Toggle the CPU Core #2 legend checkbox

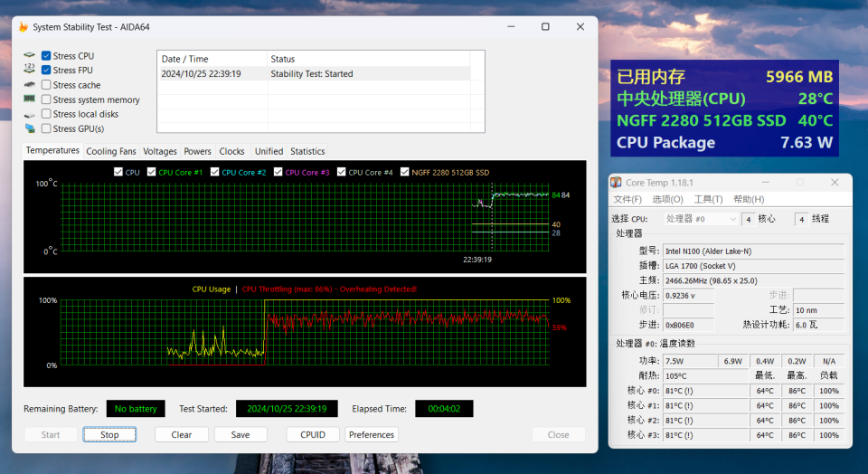(215, 172)
